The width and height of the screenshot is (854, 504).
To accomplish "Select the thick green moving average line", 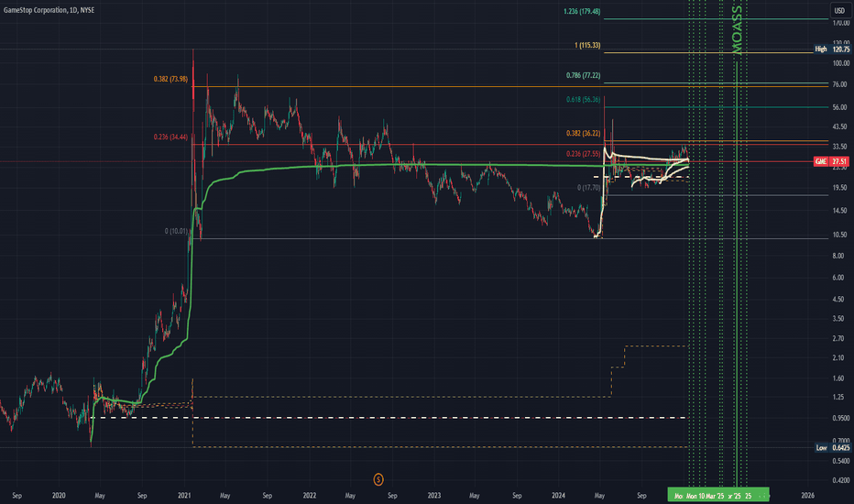I will click(367, 166).
